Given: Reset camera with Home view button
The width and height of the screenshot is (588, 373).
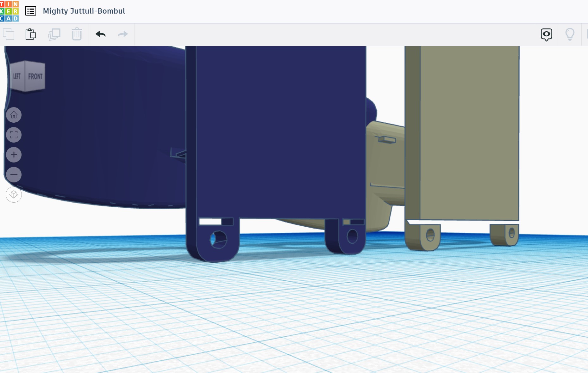Looking at the screenshot, I should (x=14, y=115).
